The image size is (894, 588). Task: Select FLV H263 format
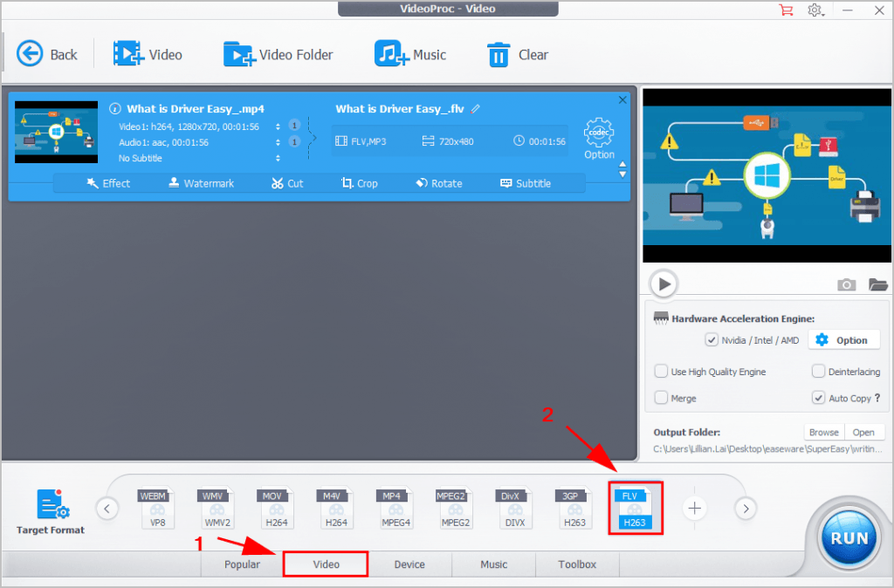pyautogui.click(x=635, y=509)
